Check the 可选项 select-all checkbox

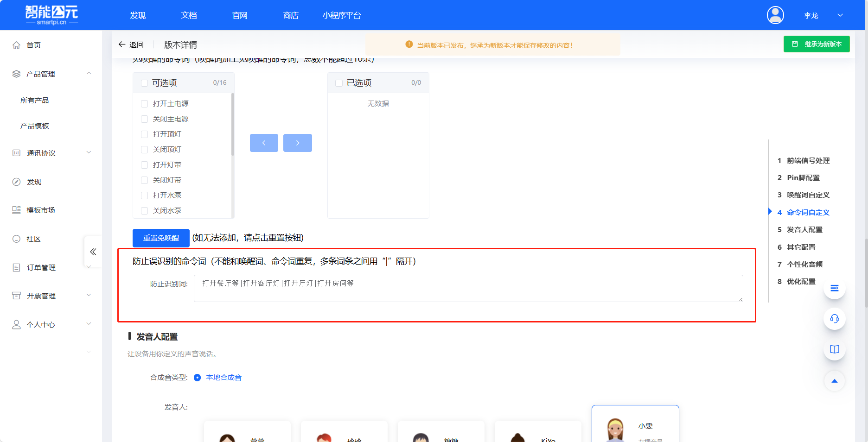point(144,82)
